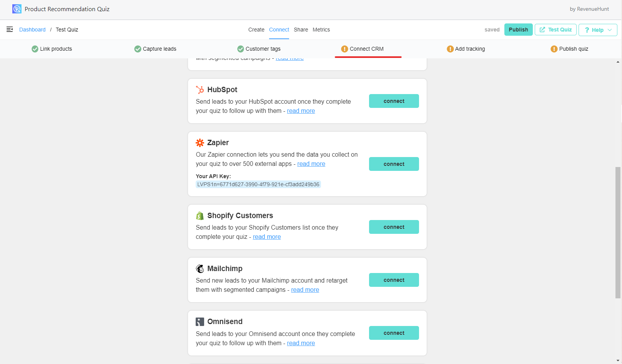Image resolution: width=622 pixels, height=364 pixels.
Task: Click the Product Recommendation Quiz app logo
Action: (x=17, y=9)
